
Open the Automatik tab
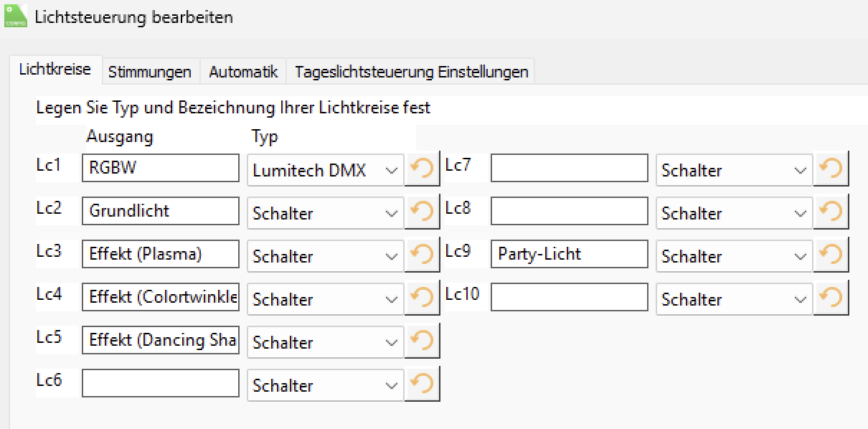pyautogui.click(x=243, y=72)
